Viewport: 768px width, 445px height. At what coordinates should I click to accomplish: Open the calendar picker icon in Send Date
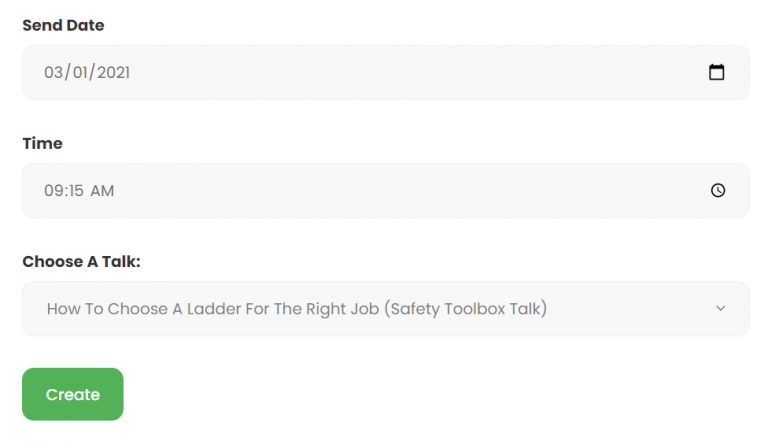pyautogui.click(x=716, y=72)
